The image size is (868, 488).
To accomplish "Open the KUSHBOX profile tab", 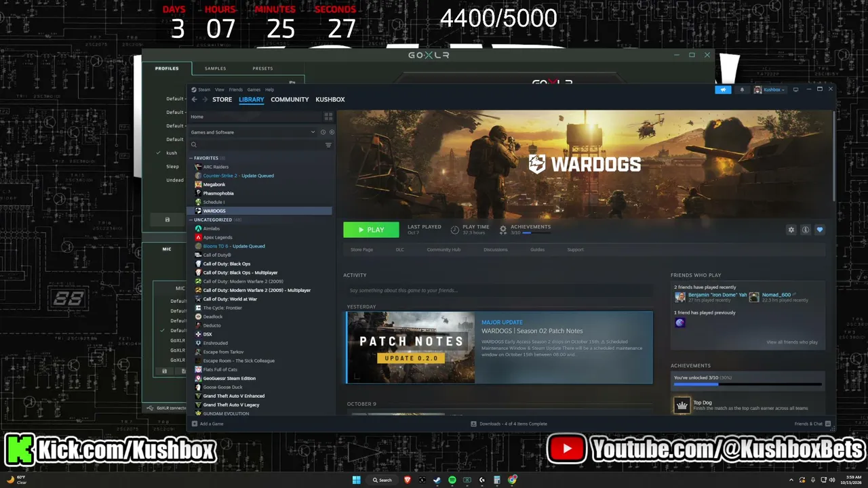I will pos(330,100).
